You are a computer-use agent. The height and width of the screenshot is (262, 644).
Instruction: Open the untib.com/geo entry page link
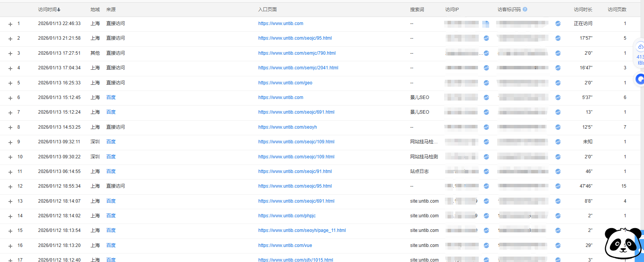[285, 83]
